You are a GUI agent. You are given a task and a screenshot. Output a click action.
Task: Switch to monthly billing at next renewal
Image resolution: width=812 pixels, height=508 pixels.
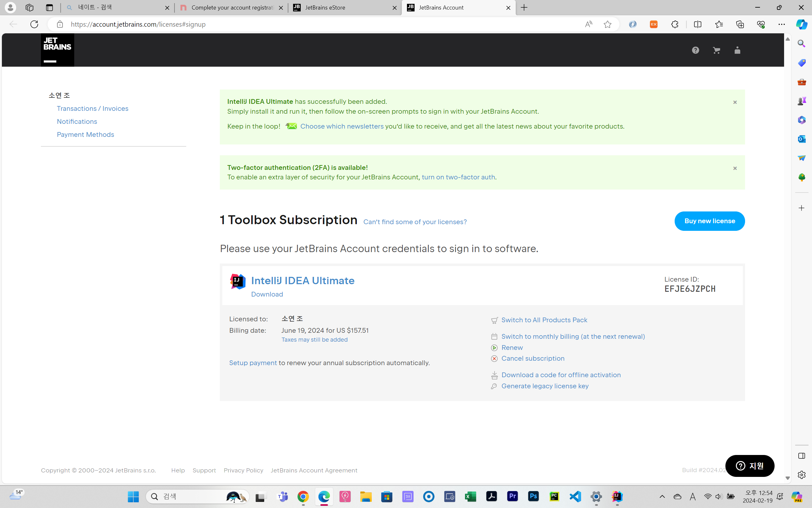click(573, 337)
